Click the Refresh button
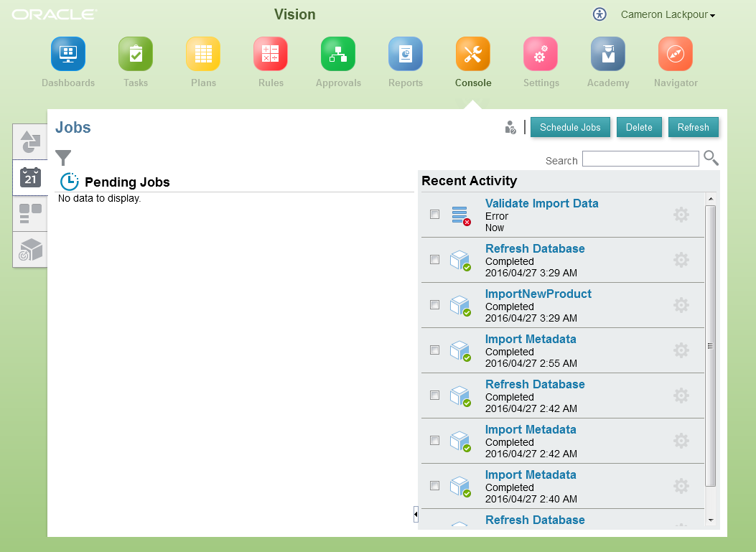 click(x=694, y=127)
